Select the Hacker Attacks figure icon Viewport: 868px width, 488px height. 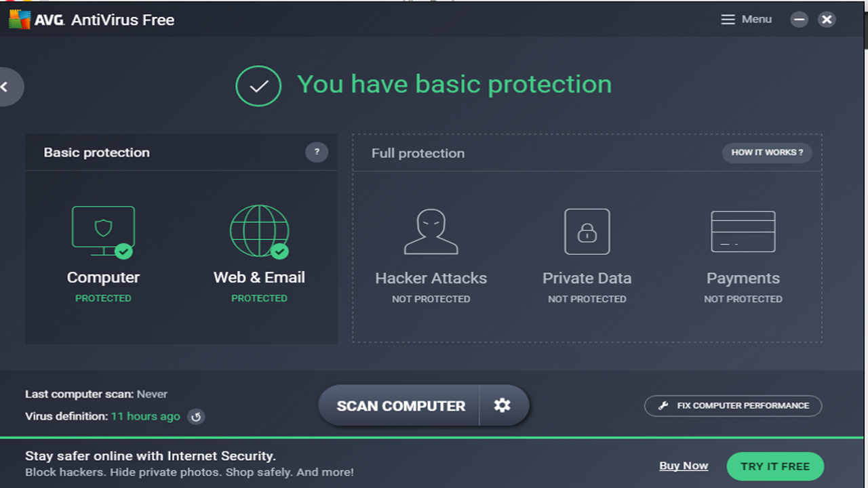pos(431,232)
